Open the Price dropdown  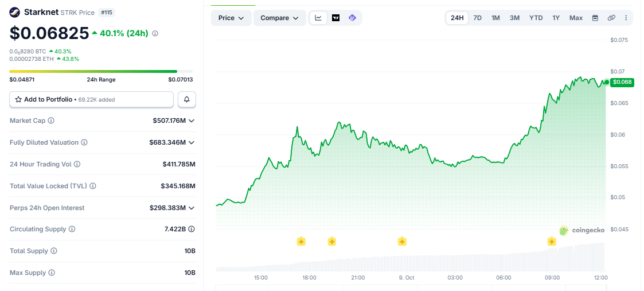[231, 18]
